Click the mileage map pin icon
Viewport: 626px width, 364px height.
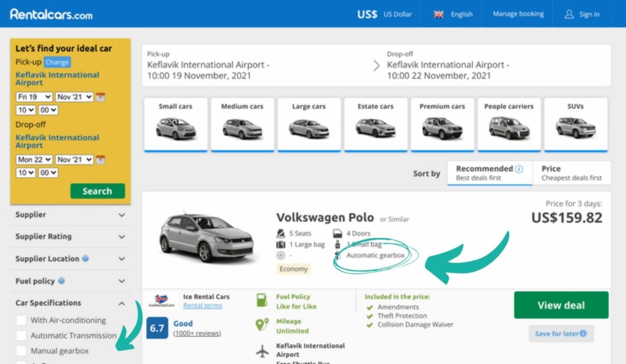point(262,324)
